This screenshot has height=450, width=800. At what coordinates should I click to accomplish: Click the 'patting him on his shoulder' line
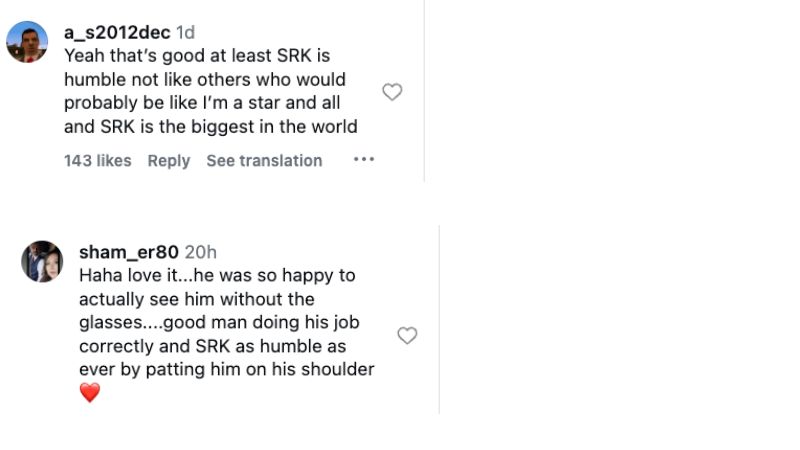click(x=226, y=369)
